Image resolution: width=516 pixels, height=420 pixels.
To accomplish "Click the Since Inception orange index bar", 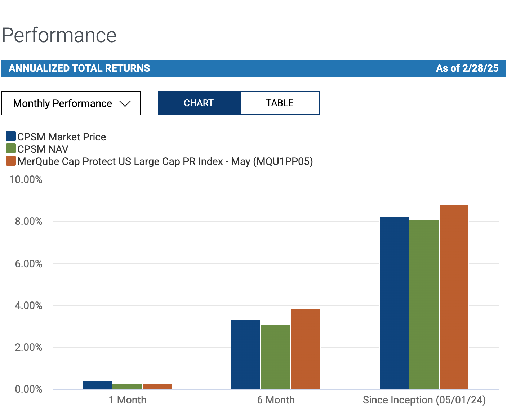I will pyautogui.click(x=454, y=297).
